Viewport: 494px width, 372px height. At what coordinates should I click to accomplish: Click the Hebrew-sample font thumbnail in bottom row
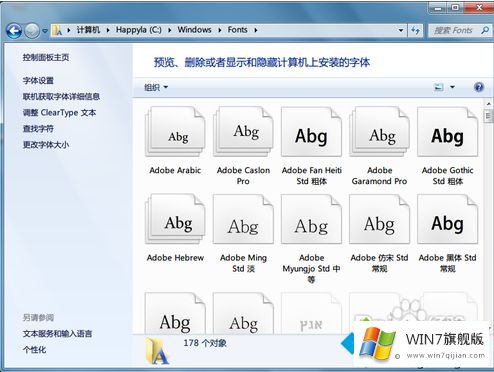coord(311,313)
